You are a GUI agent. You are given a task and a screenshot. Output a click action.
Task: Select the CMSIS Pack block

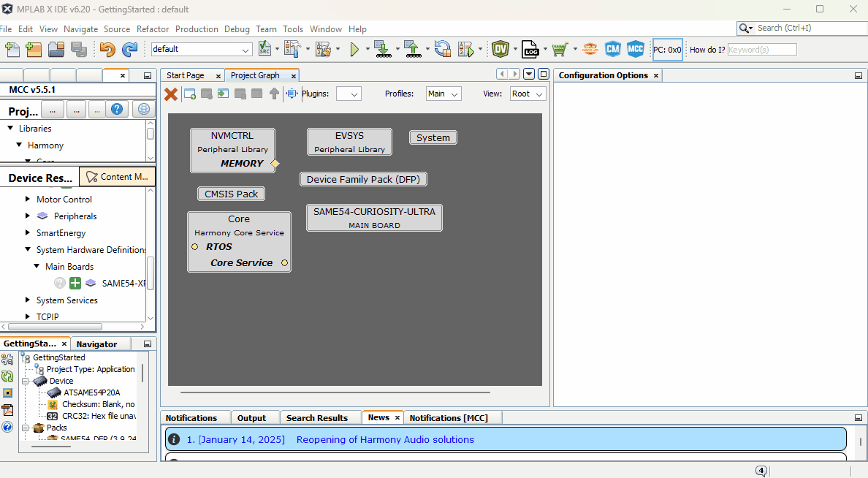[x=232, y=194]
